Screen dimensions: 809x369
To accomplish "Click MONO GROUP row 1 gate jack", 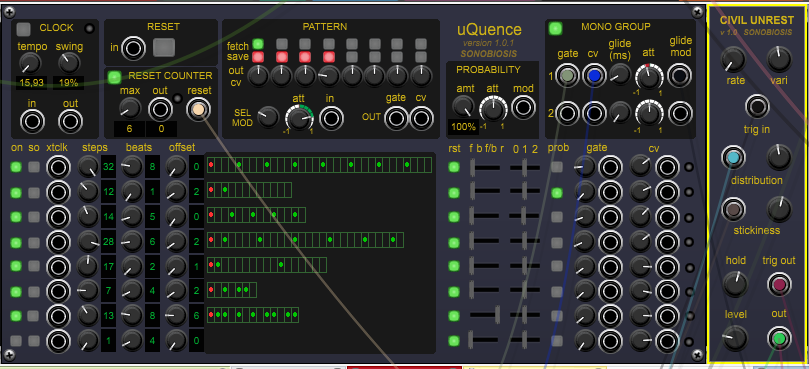I will (568, 76).
